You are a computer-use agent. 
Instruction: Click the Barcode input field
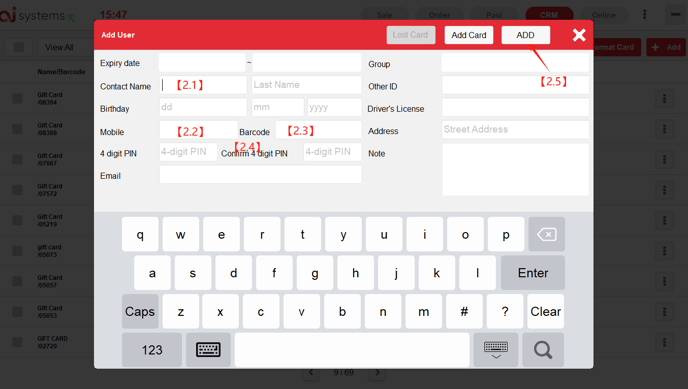[318, 130]
